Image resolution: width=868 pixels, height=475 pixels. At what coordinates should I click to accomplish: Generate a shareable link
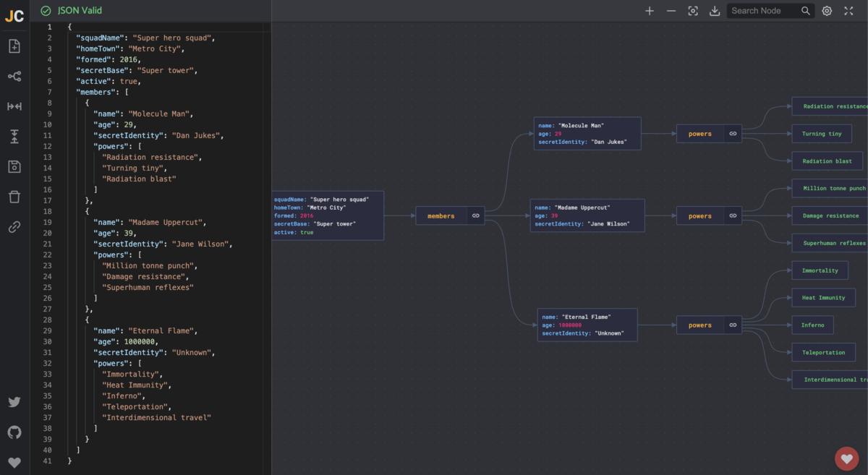pyautogui.click(x=14, y=226)
